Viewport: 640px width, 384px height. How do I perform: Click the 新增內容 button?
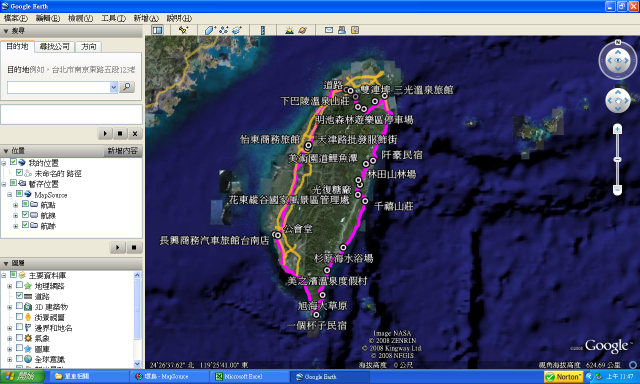[122, 151]
